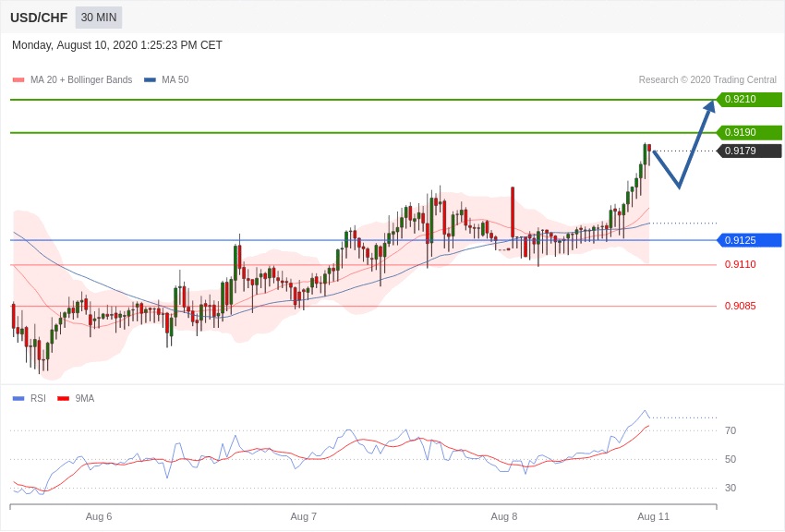Image resolution: width=785 pixels, height=532 pixels.
Task: Click the RSI 30 axis value
Action: pyautogui.click(x=731, y=488)
